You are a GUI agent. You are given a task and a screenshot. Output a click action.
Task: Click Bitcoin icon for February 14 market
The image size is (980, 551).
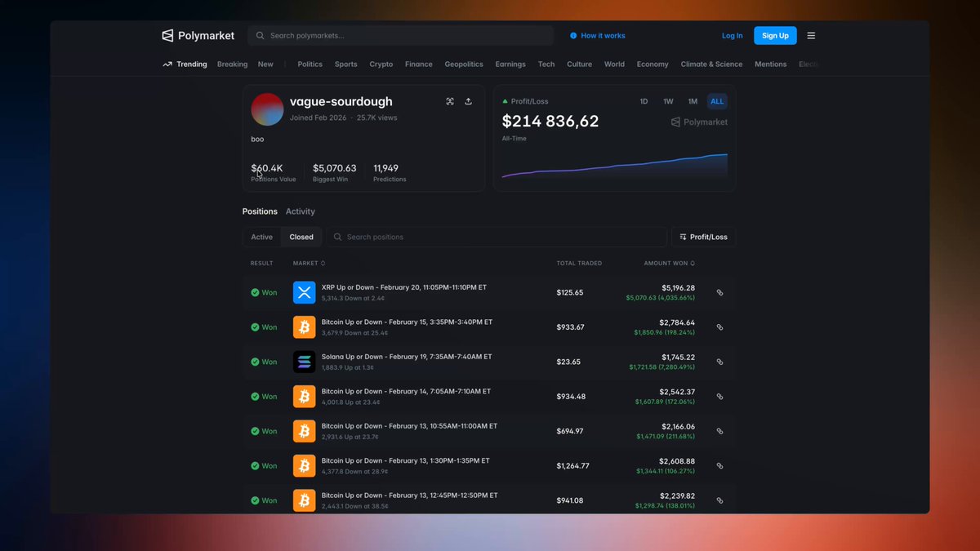(x=304, y=397)
